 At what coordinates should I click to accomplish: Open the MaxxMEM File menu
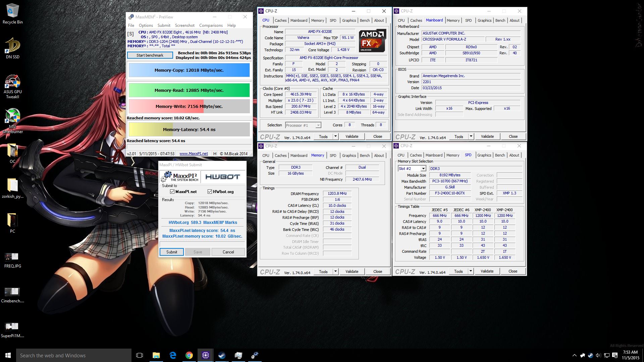[131, 25]
